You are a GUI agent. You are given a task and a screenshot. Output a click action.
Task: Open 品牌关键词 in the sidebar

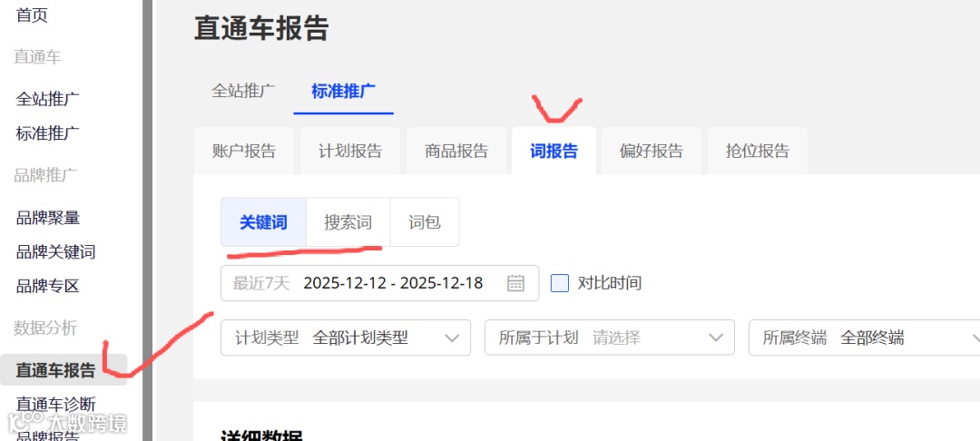[55, 252]
